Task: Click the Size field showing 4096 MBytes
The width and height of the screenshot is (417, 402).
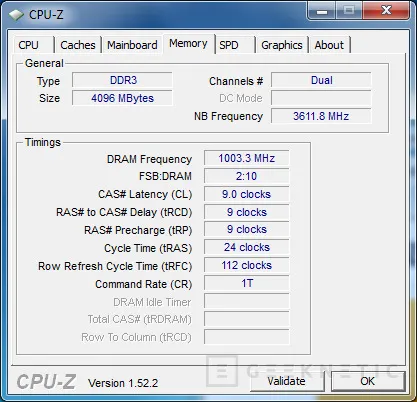Action: coord(122,98)
